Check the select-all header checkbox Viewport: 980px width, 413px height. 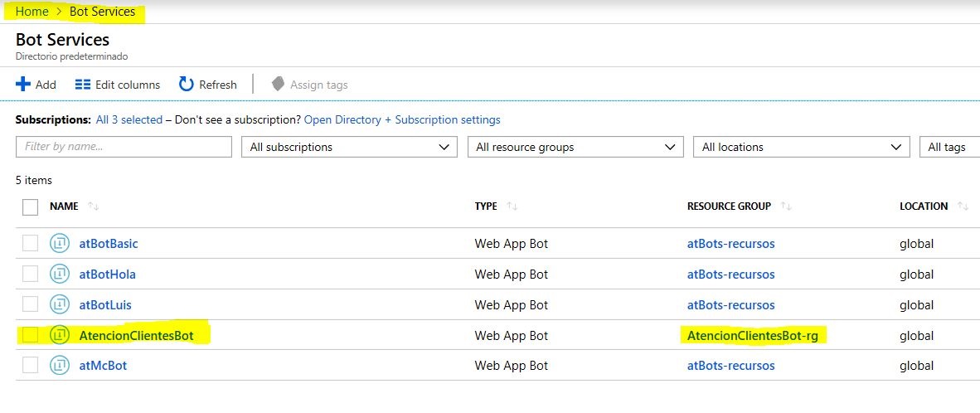(x=31, y=206)
